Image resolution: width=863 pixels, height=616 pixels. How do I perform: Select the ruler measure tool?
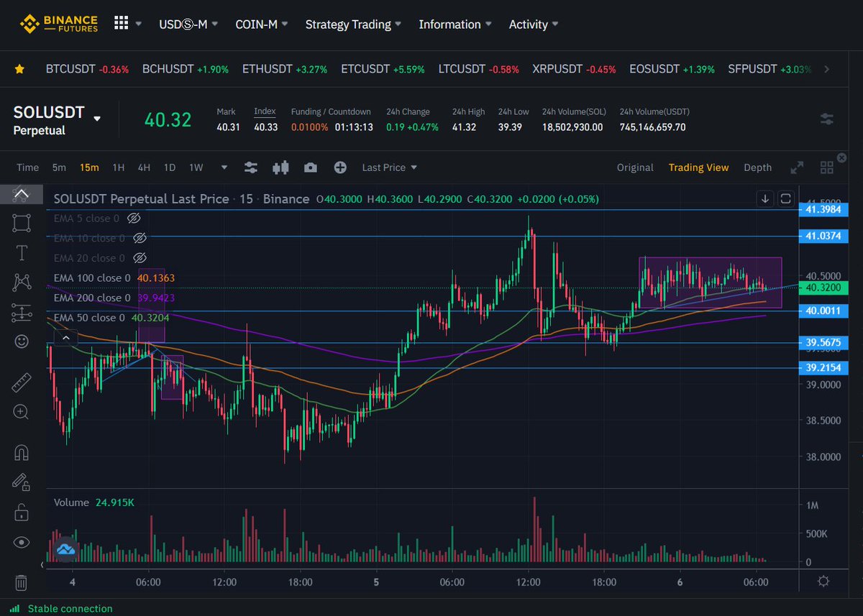click(x=22, y=382)
